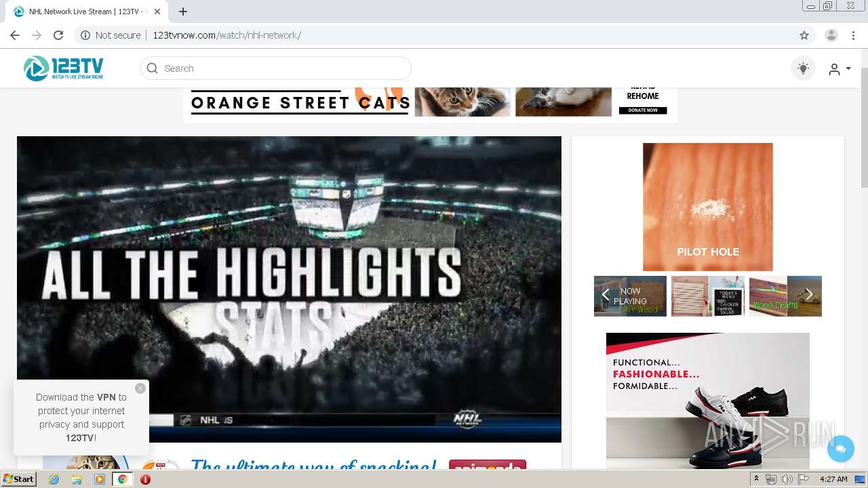Open the Chrome three-dot menu
Image resolution: width=868 pixels, height=488 pixels.
853,35
